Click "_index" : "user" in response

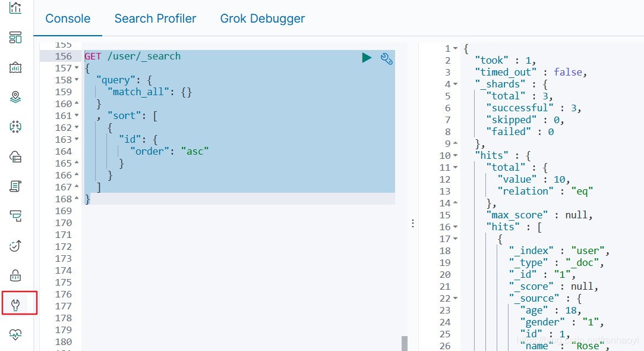559,251
